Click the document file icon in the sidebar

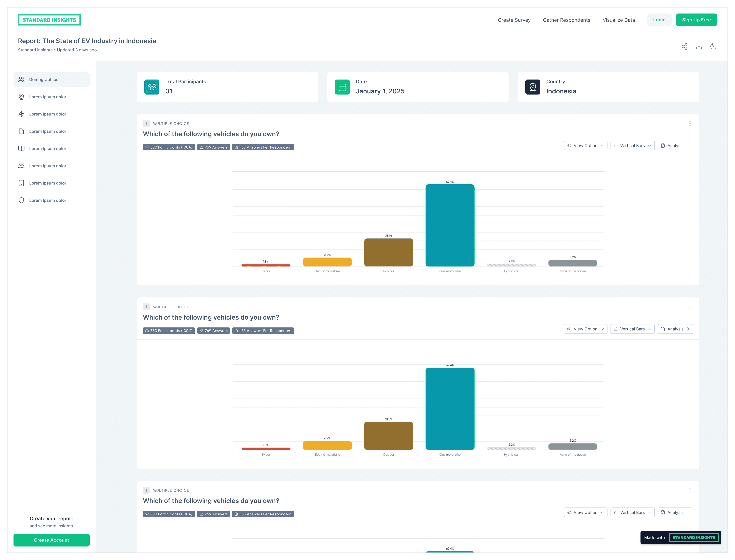[x=21, y=131]
